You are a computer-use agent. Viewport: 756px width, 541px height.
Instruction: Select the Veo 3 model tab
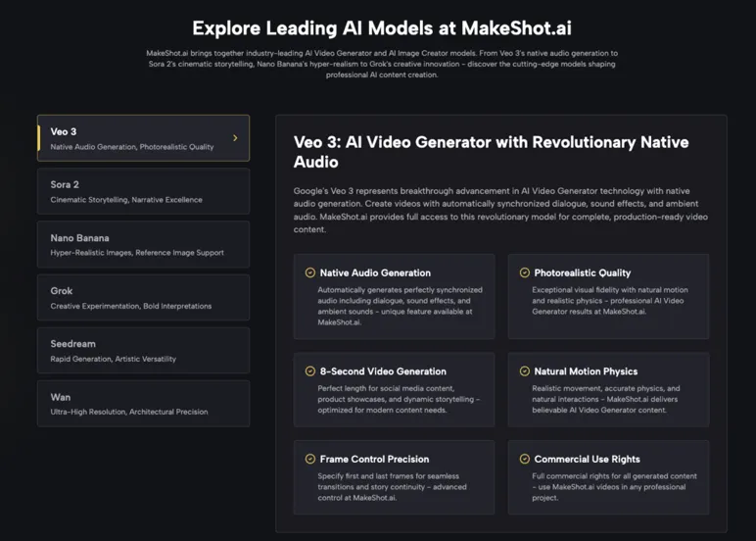(x=143, y=138)
